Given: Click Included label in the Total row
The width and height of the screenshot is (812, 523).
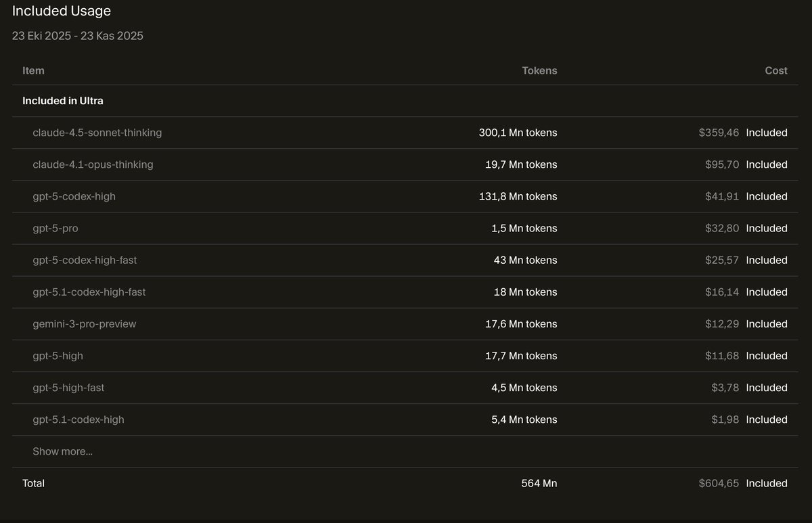Looking at the screenshot, I should pos(767,483).
